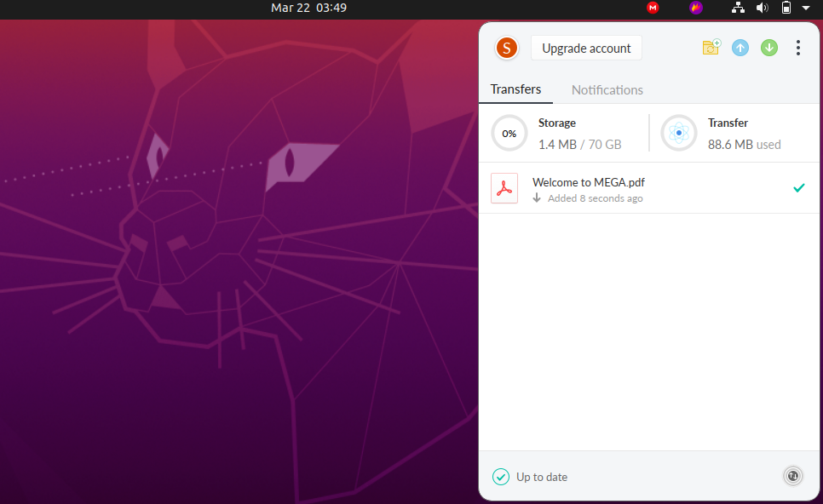Click the Upgrade account button
Image resolution: width=823 pixels, height=504 pixels.
tap(586, 49)
